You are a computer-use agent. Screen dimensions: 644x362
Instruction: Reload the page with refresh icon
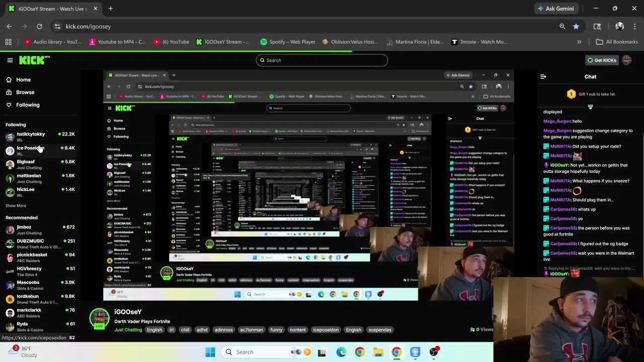[x=39, y=26]
